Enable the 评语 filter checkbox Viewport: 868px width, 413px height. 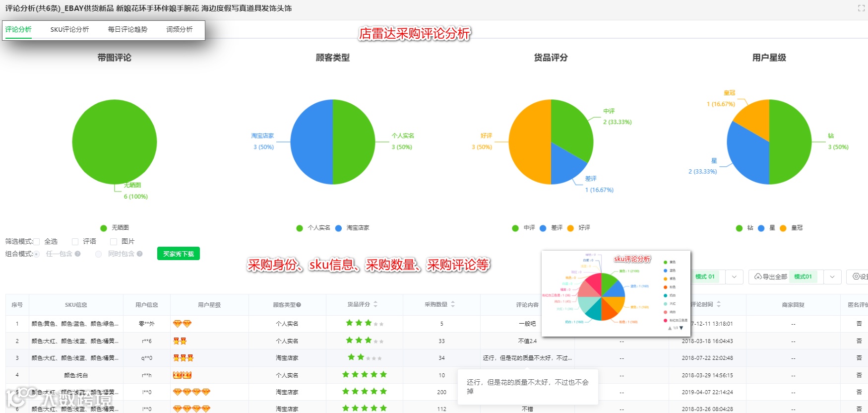point(75,242)
